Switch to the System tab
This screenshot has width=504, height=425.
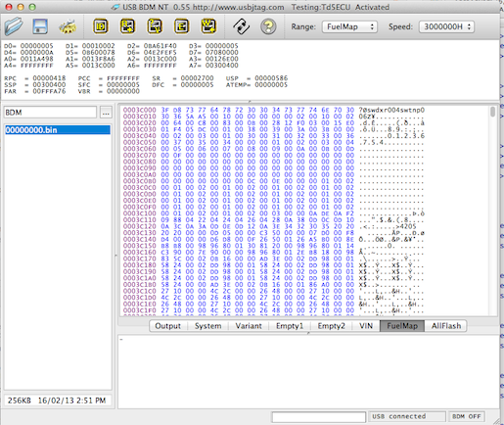[x=208, y=326]
